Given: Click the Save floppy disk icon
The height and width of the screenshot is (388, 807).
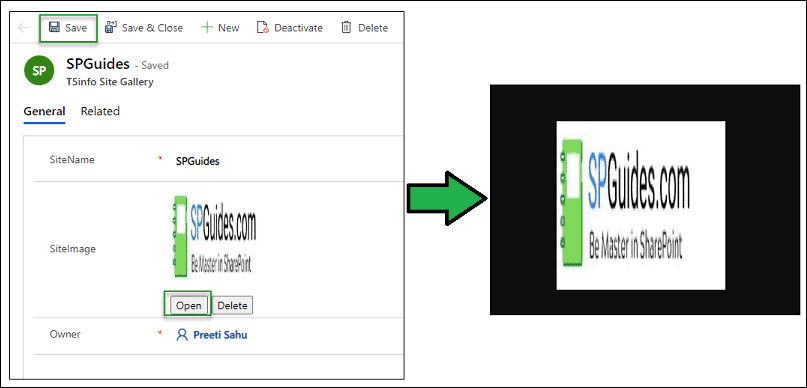Looking at the screenshot, I should (55, 27).
